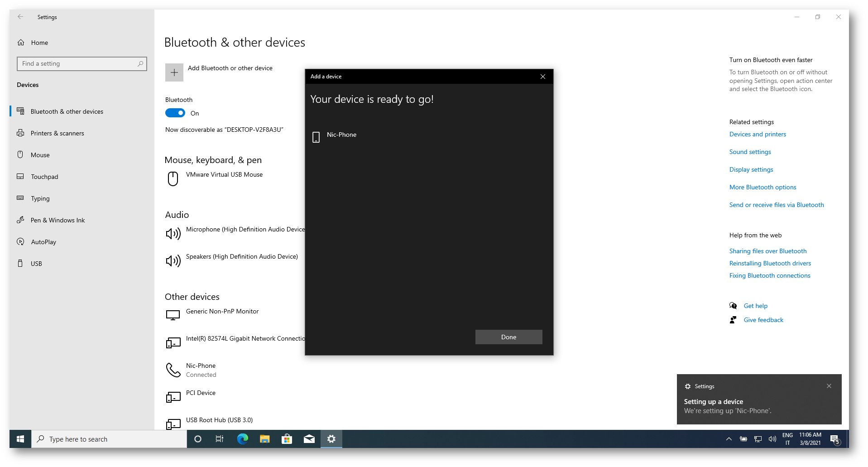This screenshot has height=467, width=868.
Task: Show hidden system tray icons
Action: (729, 439)
